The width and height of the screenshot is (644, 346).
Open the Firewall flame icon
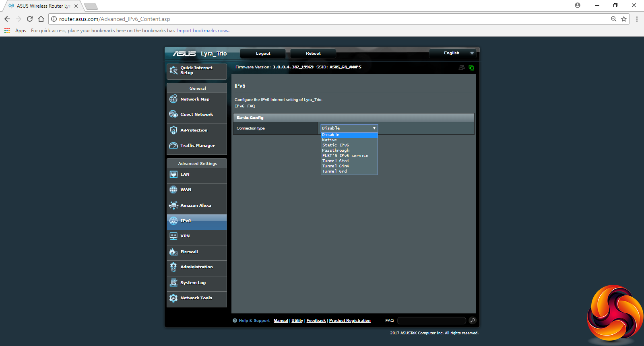(x=173, y=252)
